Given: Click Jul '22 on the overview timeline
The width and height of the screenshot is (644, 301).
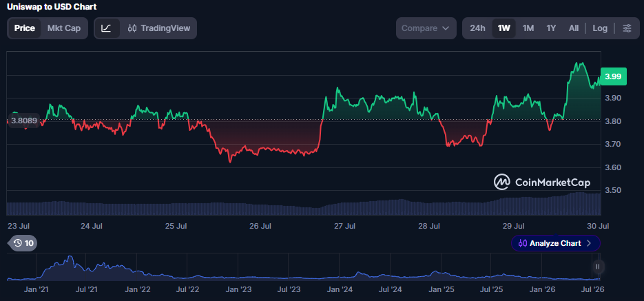Looking at the screenshot, I should (x=188, y=289).
